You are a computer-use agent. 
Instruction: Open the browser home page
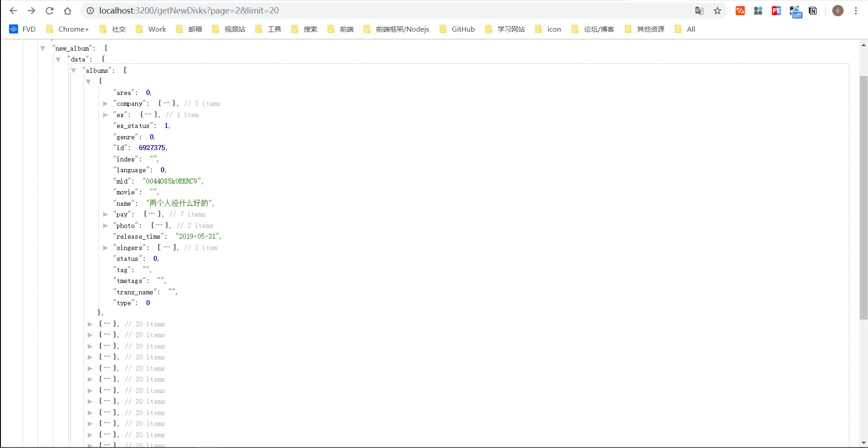(67, 11)
